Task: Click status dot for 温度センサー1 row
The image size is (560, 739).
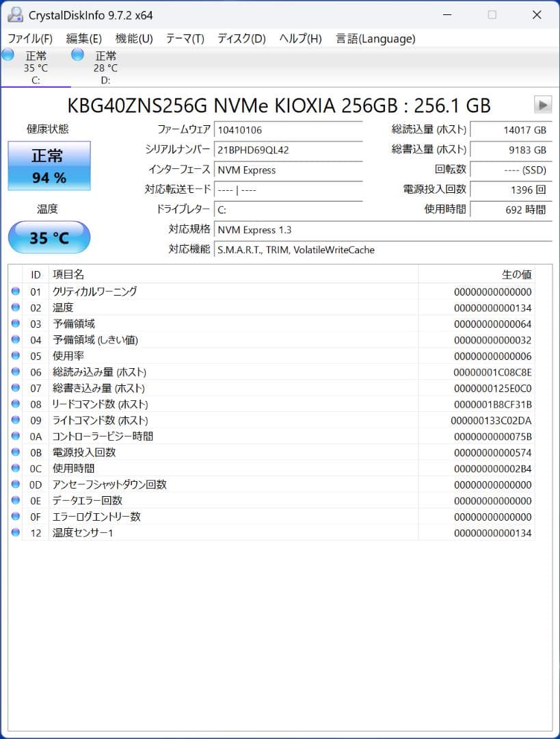Action: 16,532
